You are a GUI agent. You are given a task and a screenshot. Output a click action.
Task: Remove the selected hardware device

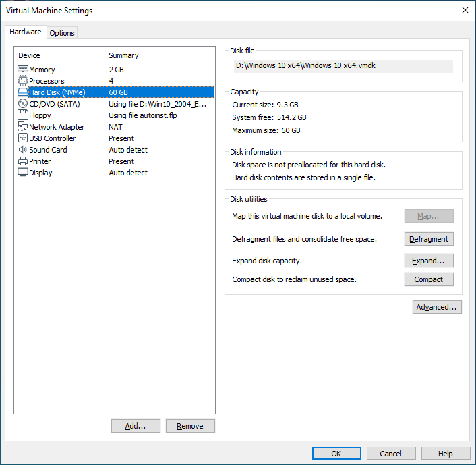(189, 426)
